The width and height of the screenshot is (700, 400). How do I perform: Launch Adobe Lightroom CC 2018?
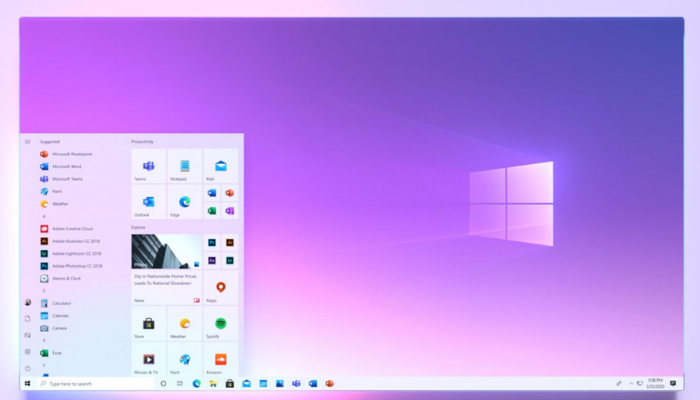[71, 254]
